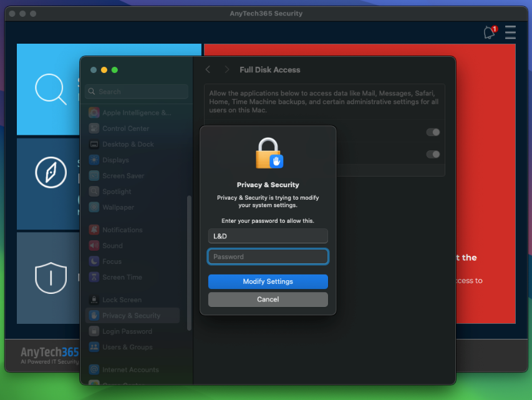The image size is (532, 400).
Task: Click Notifications sidebar icon
Action: (x=94, y=230)
